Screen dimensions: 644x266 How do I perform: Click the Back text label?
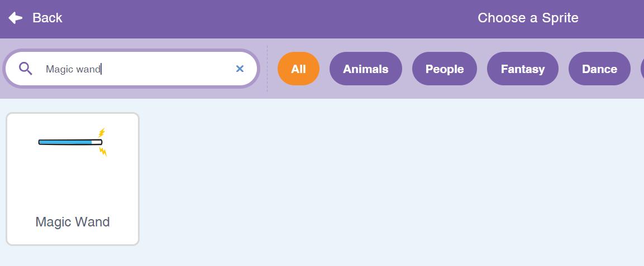(47, 18)
